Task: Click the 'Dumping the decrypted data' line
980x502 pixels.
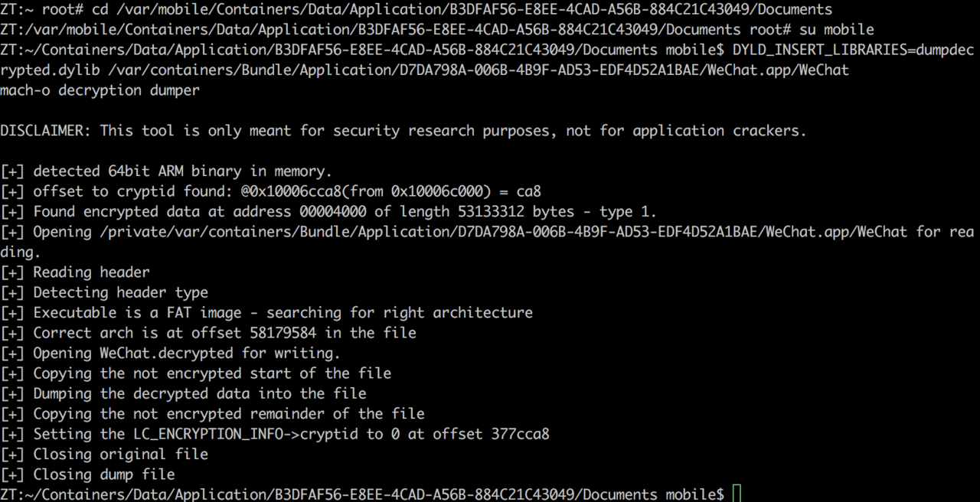Action: tap(183, 393)
